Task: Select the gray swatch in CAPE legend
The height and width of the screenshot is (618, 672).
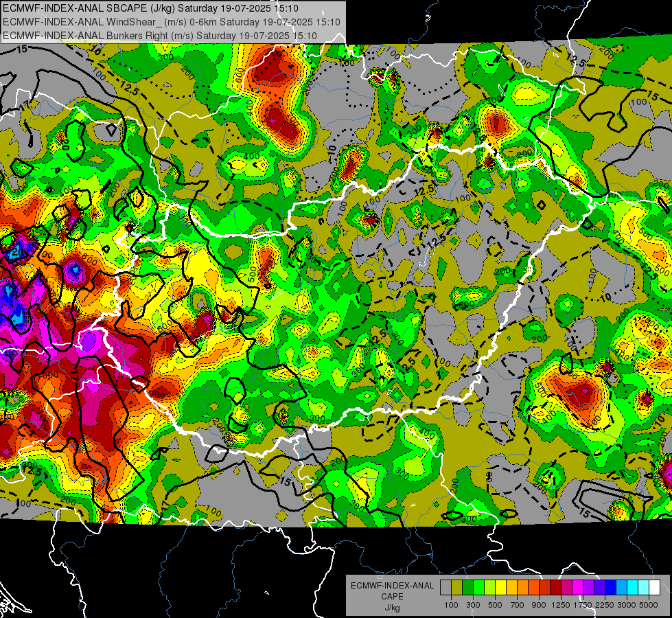Action: tap(445, 587)
